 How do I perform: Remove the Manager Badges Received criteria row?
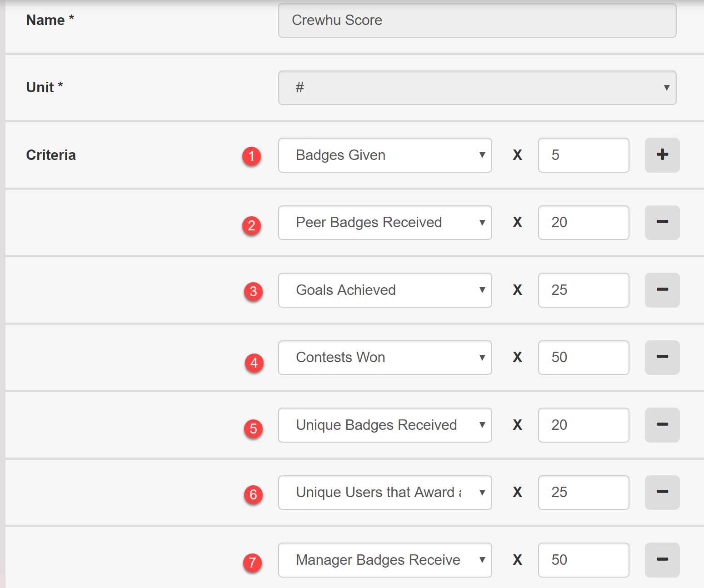tap(662, 560)
